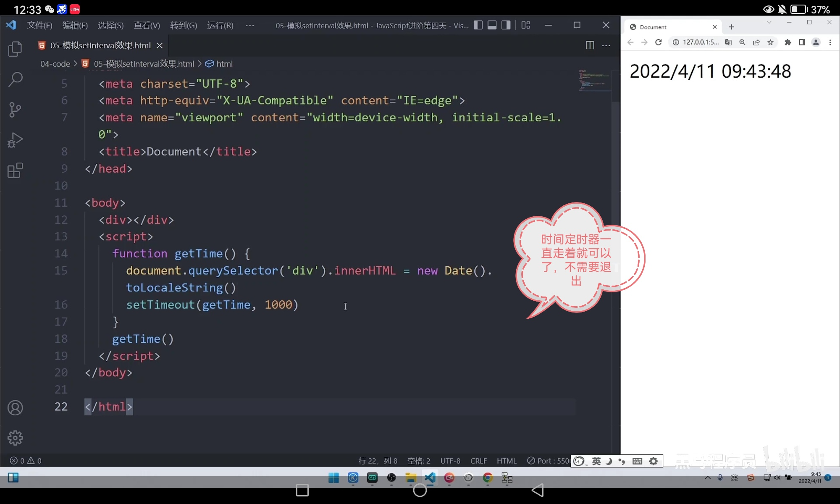Open Run and Debug view

(x=15, y=140)
